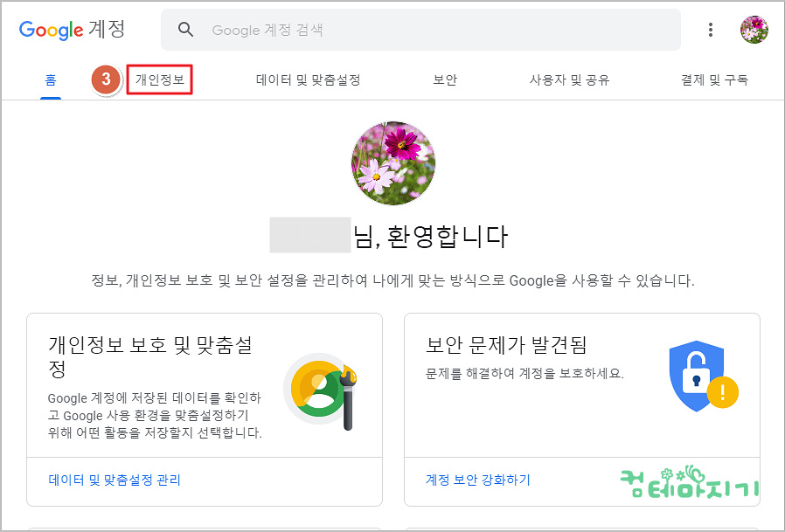The width and height of the screenshot is (785, 532).
Task: Go to the 보안 tab
Action: click(x=445, y=79)
